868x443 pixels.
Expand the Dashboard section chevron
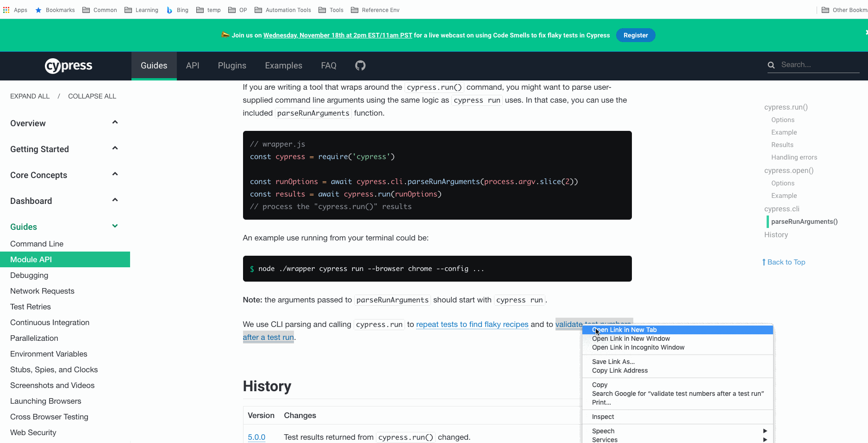(115, 200)
